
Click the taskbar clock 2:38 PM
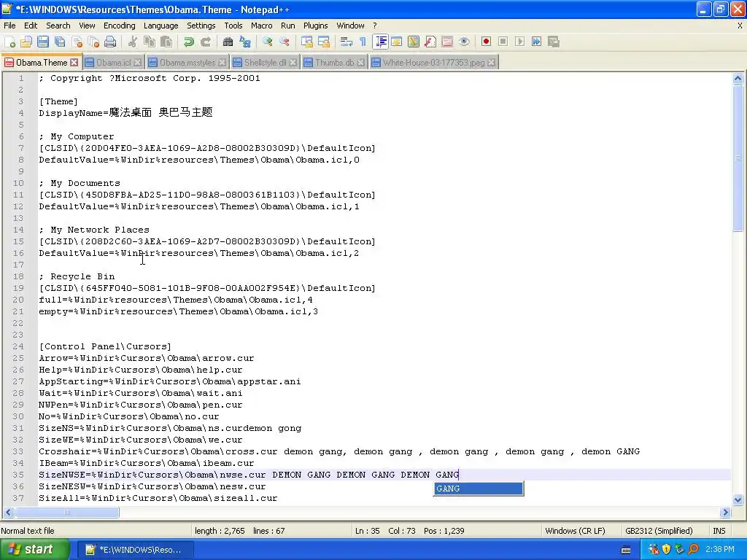click(719, 550)
